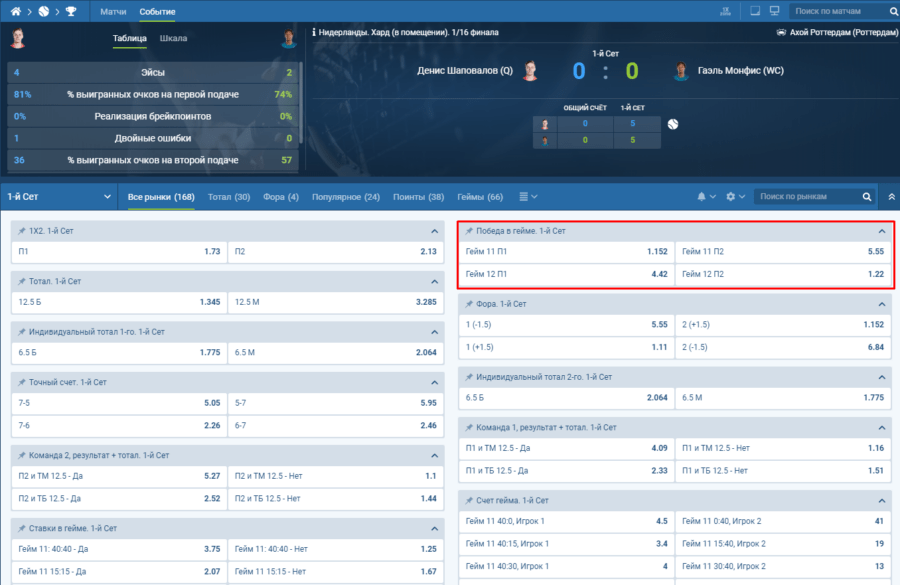Open the trophy tournament breadcrumb icon
The height and width of the screenshot is (585, 900).
click(70, 11)
